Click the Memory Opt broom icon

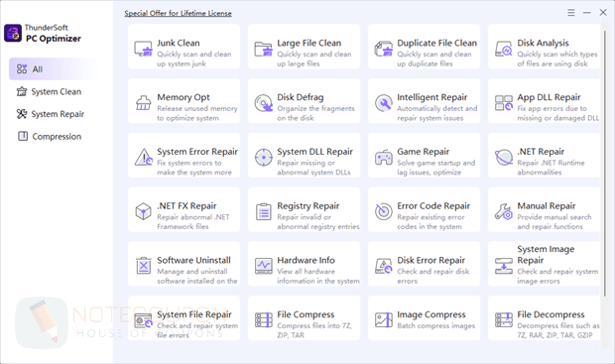pyautogui.click(x=143, y=103)
